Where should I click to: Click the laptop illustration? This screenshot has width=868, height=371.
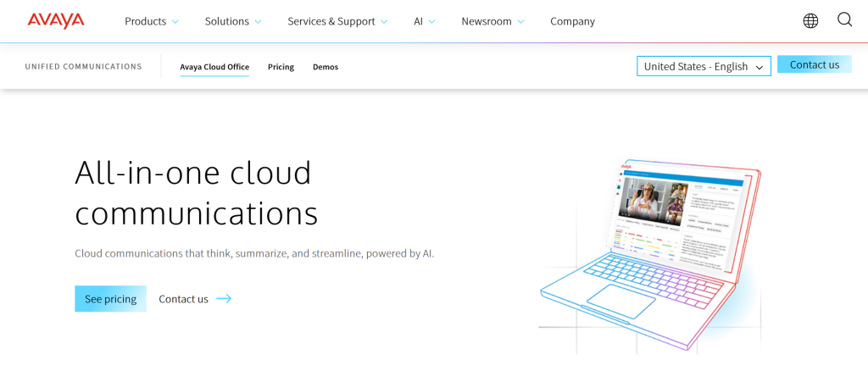(650, 254)
